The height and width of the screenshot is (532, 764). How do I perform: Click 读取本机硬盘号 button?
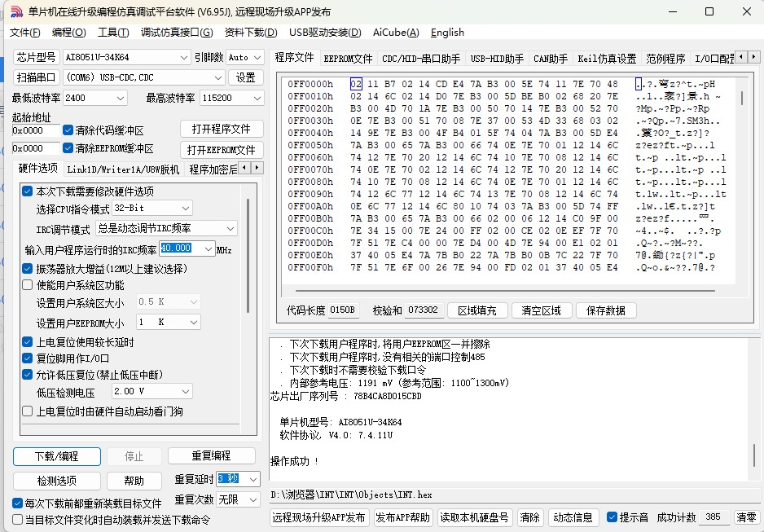coord(475,517)
